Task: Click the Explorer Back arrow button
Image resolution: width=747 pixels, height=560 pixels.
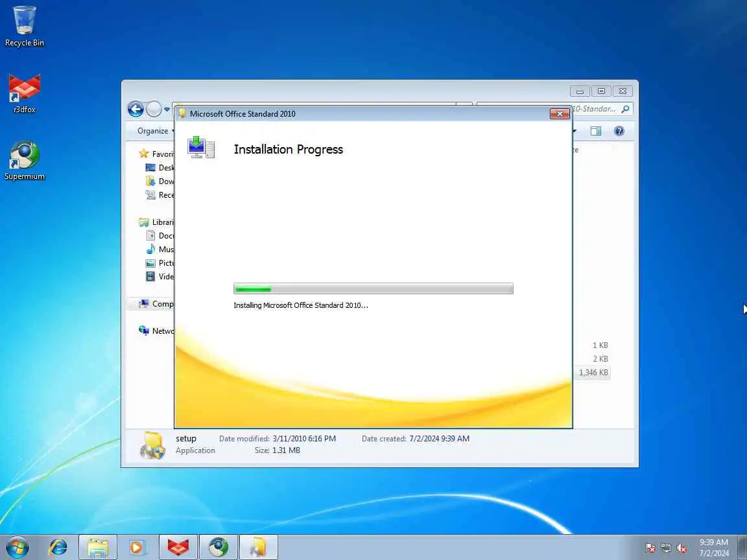Action: pos(136,110)
